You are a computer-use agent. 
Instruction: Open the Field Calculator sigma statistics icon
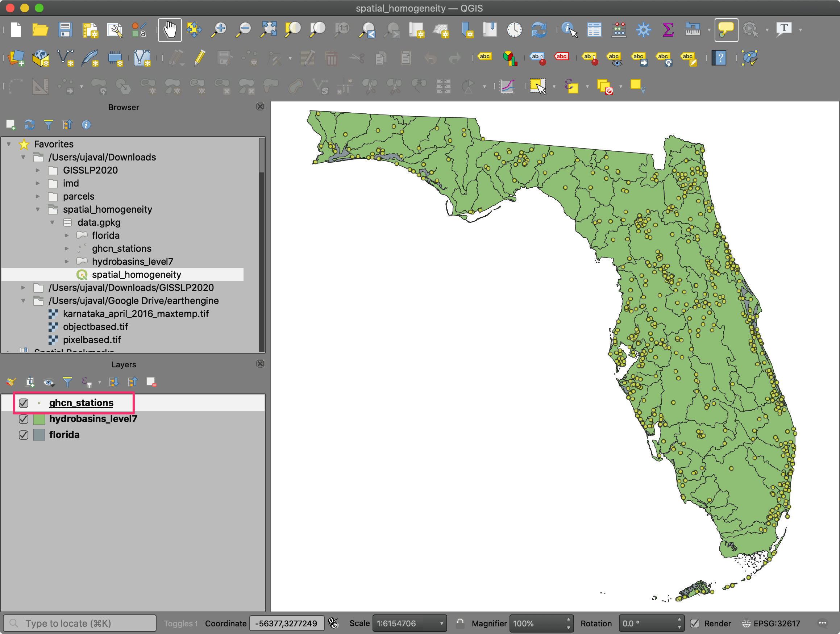pos(668,30)
